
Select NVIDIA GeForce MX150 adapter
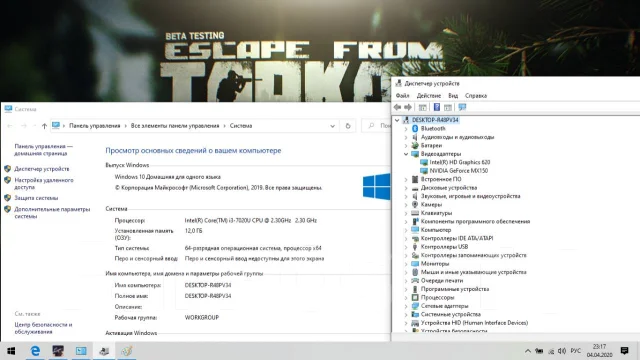[x=458, y=171]
